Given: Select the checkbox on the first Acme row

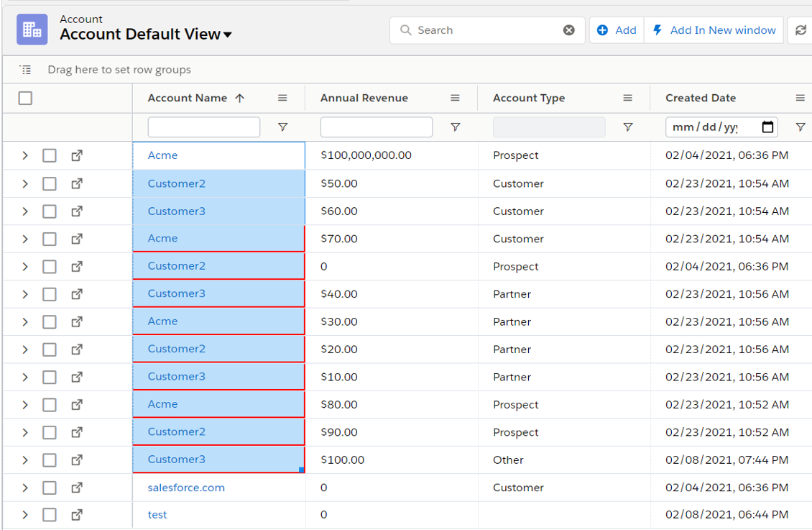Looking at the screenshot, I should [49, 155].
